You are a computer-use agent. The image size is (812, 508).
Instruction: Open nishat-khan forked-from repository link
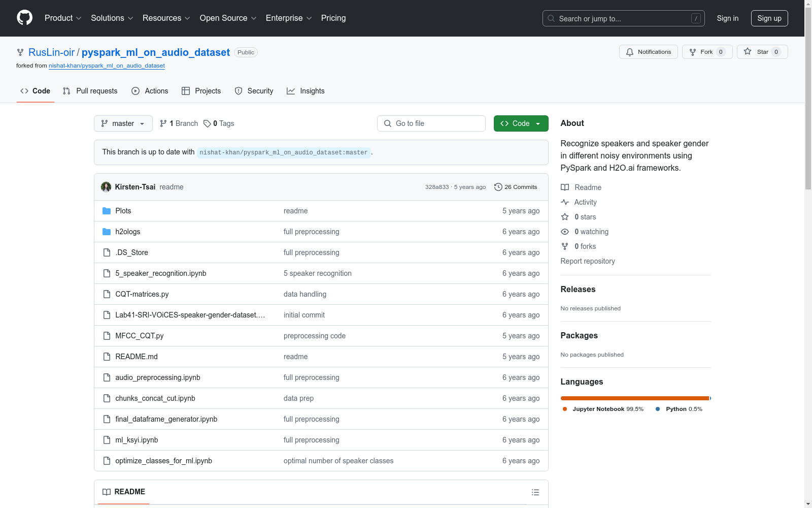coord(107,66)
